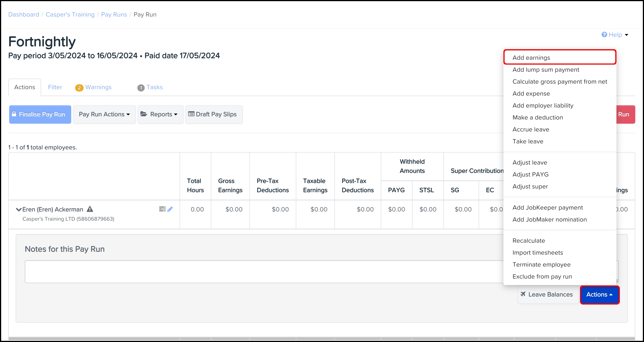
Task: Click the pay run notes text box
Action: 263,271
